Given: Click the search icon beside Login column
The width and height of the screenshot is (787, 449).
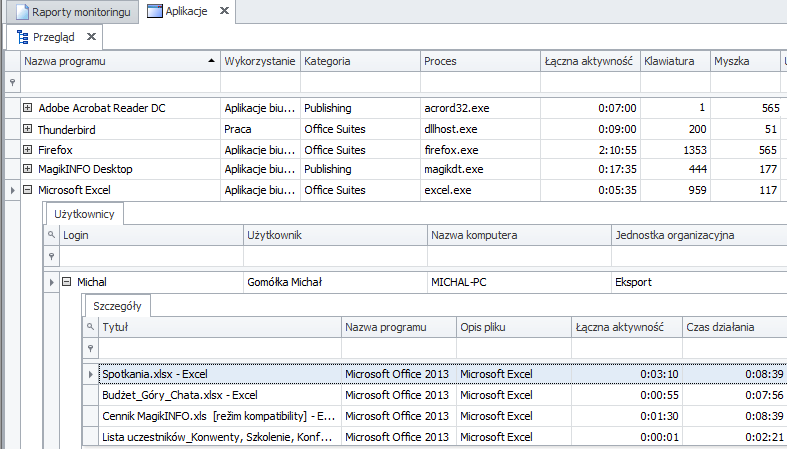Looking at the screenshot, I should pyautogui.click(x=51, y=235).
